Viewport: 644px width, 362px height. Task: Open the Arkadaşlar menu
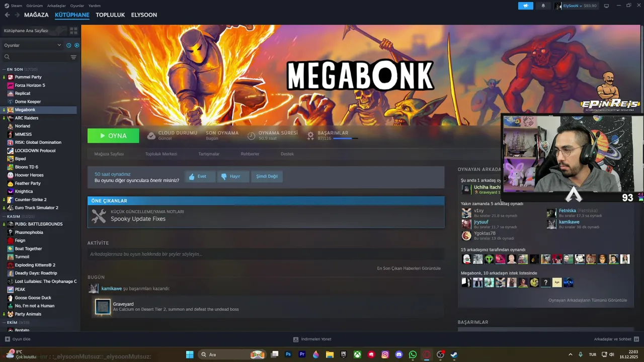(56, 6)
